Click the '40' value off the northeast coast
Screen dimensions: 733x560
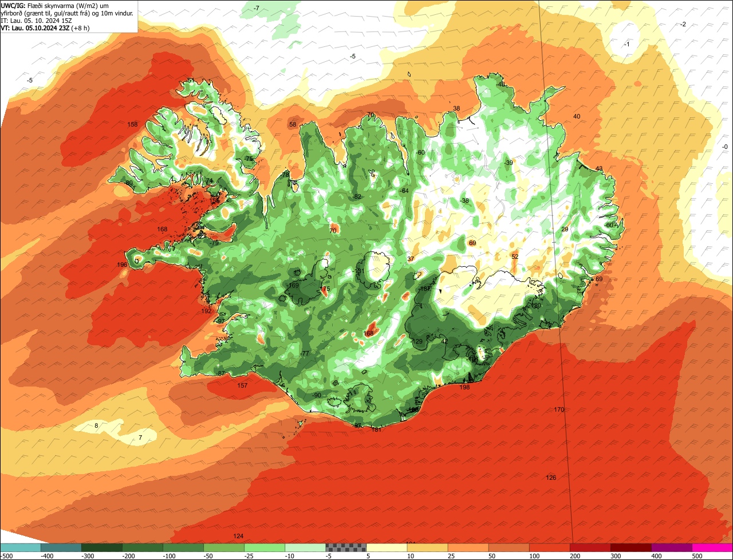(577, 116)
